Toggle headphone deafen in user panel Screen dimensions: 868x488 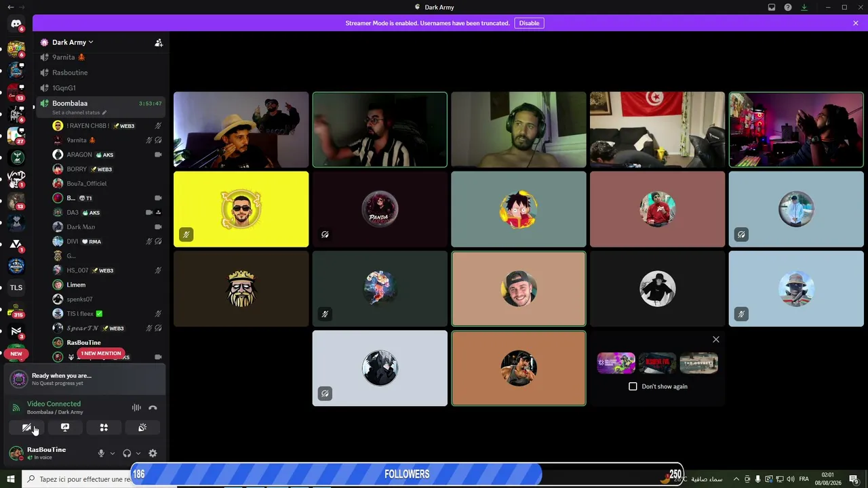(127, 453)
